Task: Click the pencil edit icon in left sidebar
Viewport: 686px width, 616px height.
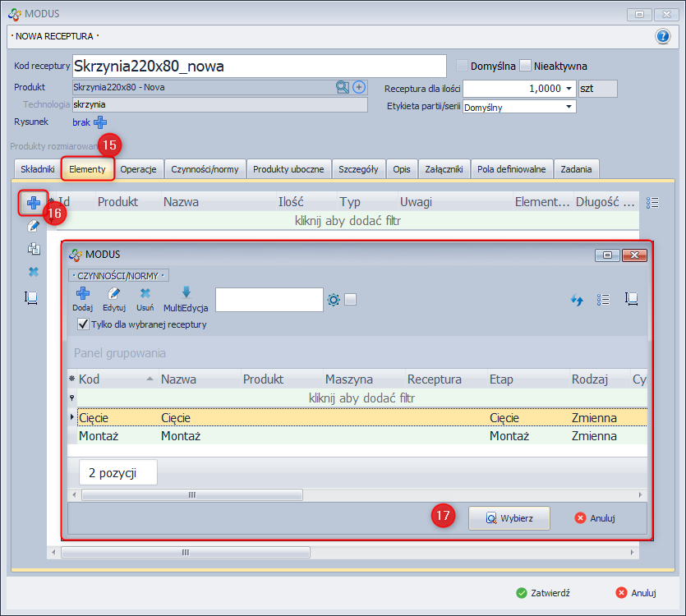Action: click(x=34, y=226)
